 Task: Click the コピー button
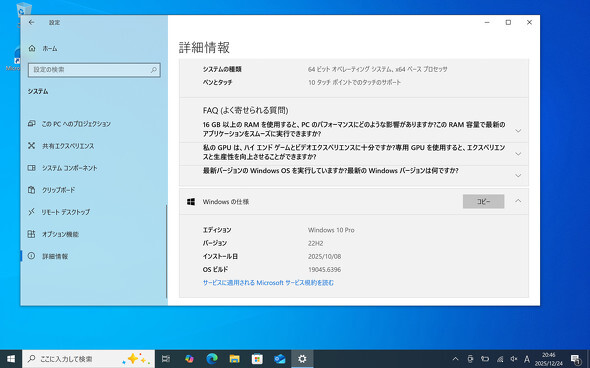pyautogui.click(x=484, y=201)
